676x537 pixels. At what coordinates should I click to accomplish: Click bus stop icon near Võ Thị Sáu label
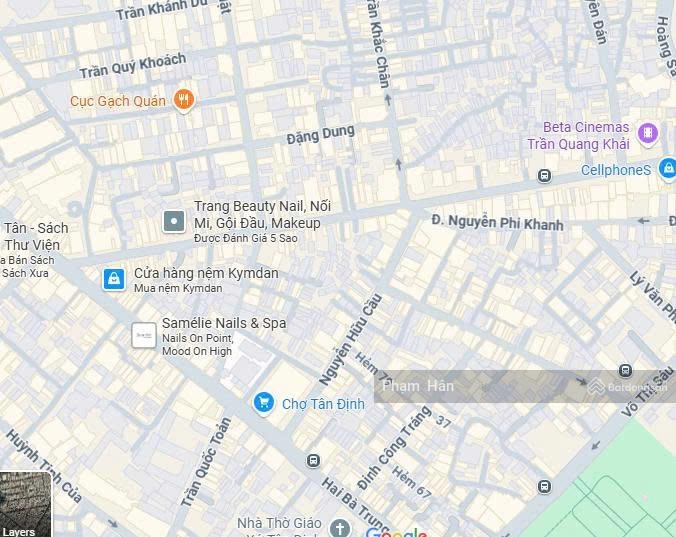pos(626,370)
